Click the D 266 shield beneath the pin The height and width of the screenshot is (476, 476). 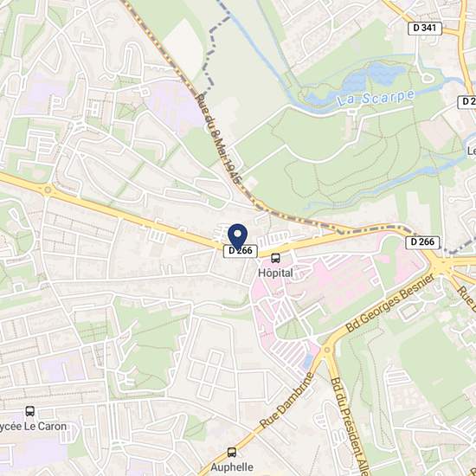click(241, 251)
